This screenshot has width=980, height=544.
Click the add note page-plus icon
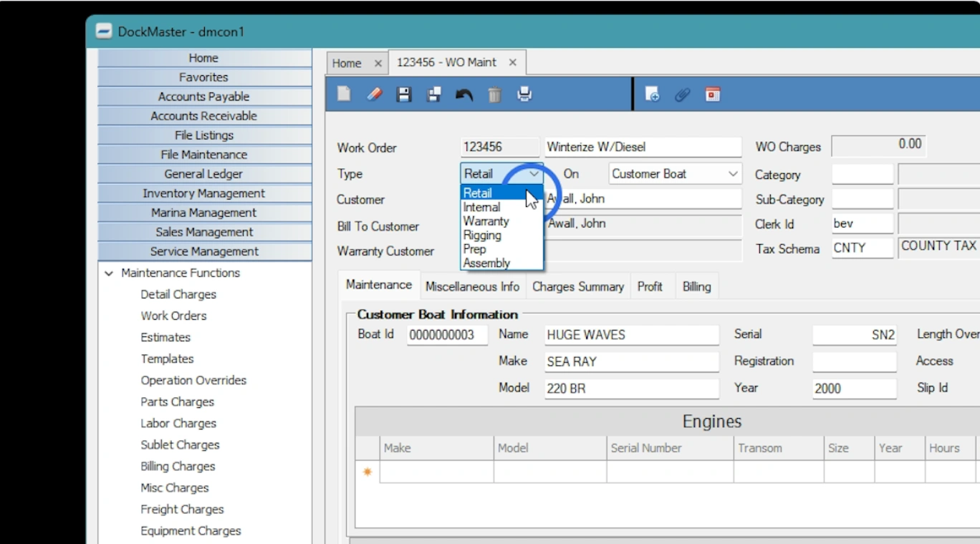[652, 94]
